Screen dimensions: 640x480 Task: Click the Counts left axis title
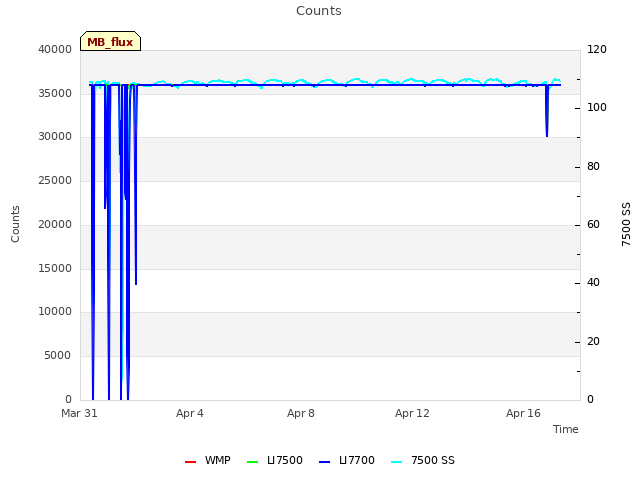pos(16,224)
